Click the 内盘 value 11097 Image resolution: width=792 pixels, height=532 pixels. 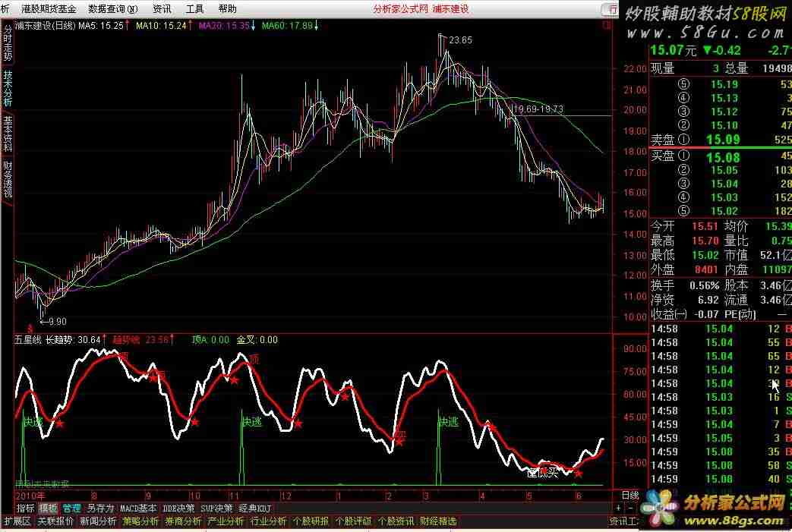pos(778,269)
